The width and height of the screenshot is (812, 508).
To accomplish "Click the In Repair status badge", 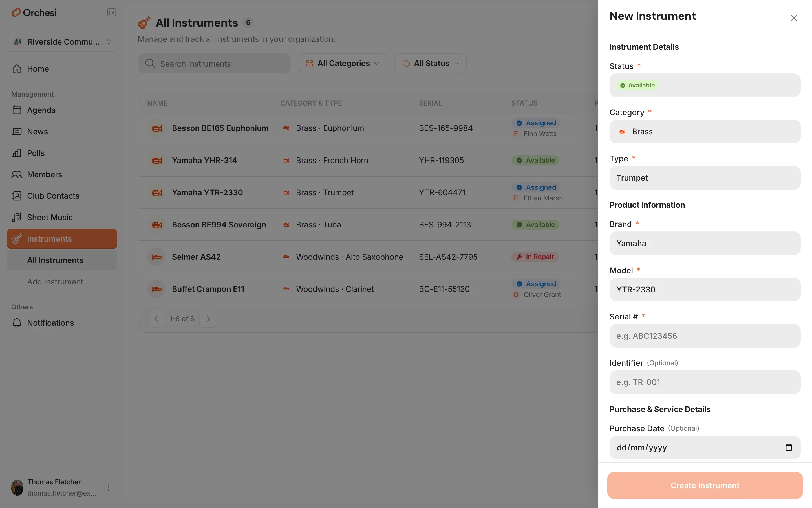I will click(x=535, y=257).
